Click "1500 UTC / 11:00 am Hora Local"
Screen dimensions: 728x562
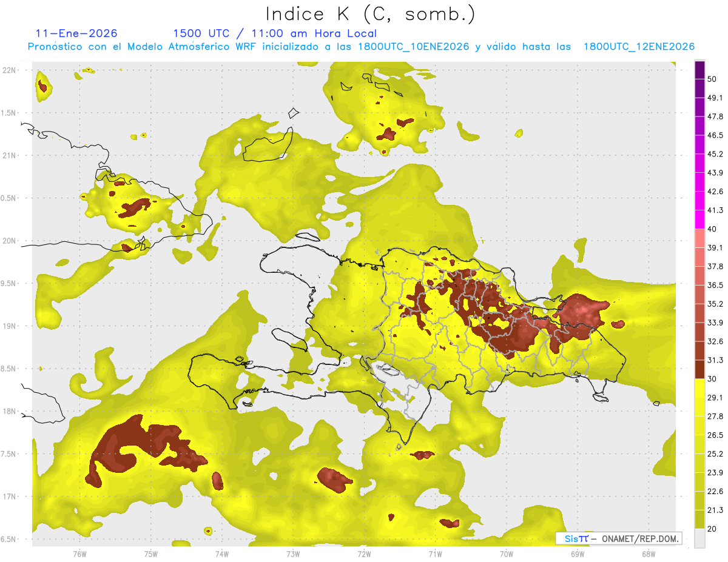pos(275,33)
